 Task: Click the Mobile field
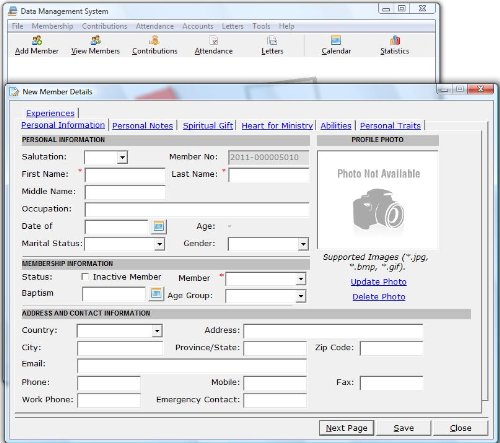pos(275,383)
